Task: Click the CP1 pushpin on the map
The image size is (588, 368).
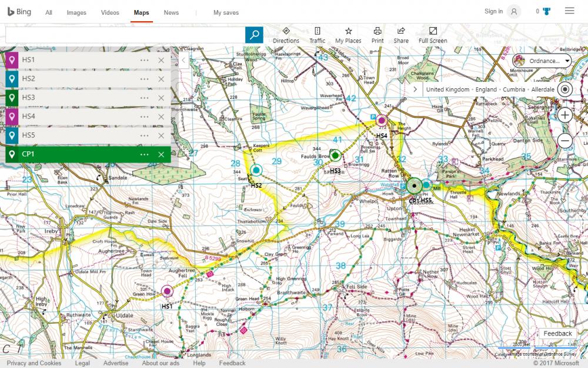Action: 414,185
